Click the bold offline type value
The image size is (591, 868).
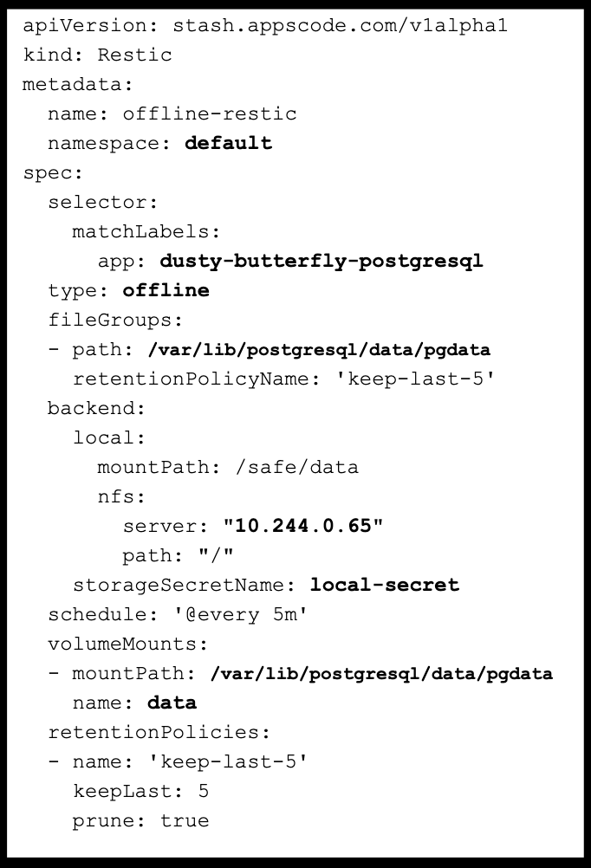(x=166, y=290)
